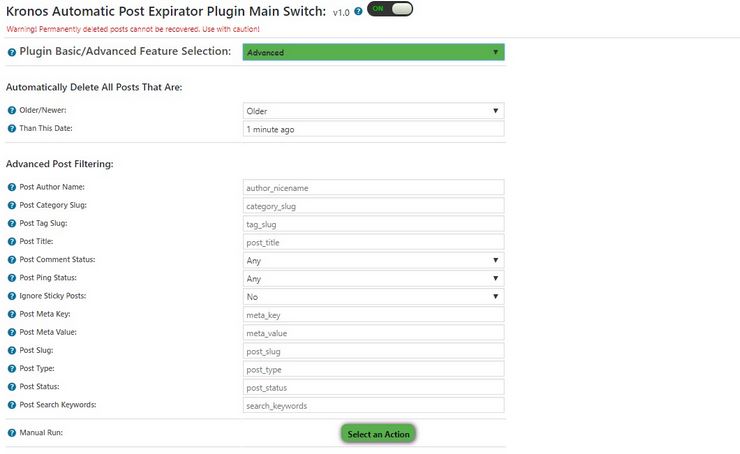Click the Post Type input field
740x454 pixels.
click(x=373, y=370)
